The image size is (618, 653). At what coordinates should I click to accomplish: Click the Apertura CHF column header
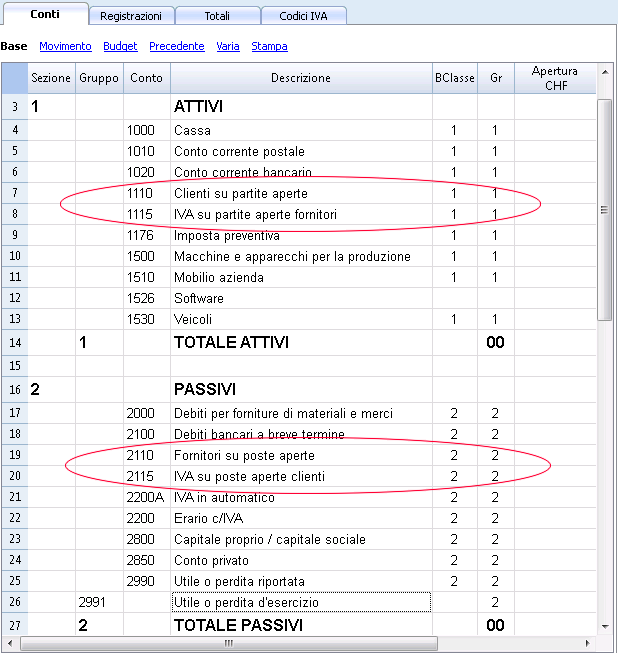pos(555,78)
